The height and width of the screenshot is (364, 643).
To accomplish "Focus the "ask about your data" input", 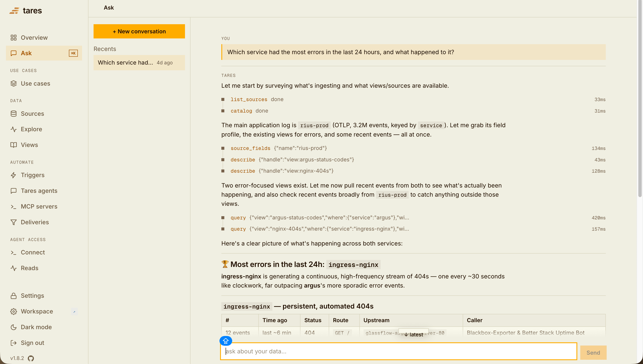I will pos(398,351).
